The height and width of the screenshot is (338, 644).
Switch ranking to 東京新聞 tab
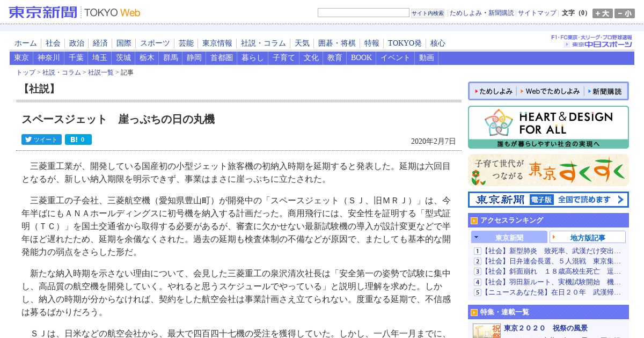tap(509, 237)
